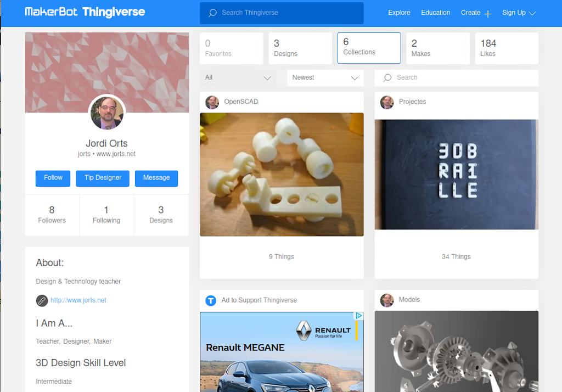Click the Ad to Support Thingiverse label
The width and height of the screenshot is (562, 392).
[x=259, y=300]
